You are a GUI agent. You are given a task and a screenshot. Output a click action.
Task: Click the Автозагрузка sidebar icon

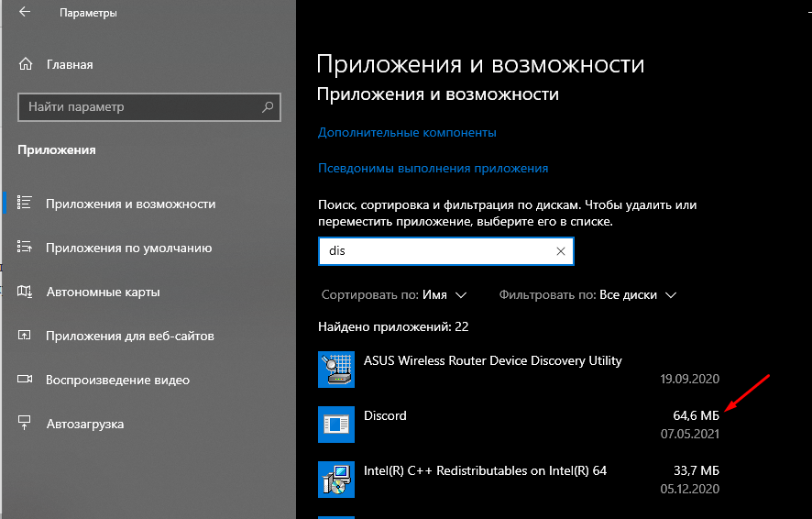tap(26, 424)
